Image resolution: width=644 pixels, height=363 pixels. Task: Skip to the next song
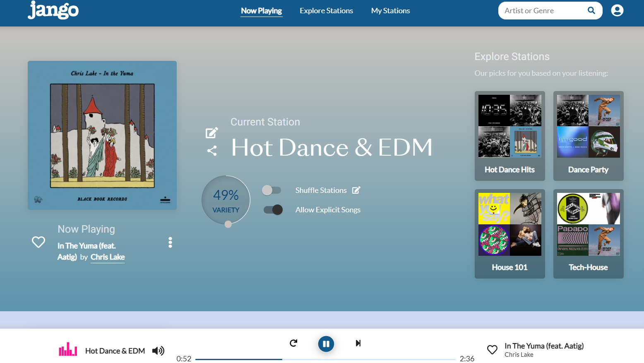(358, 343)
